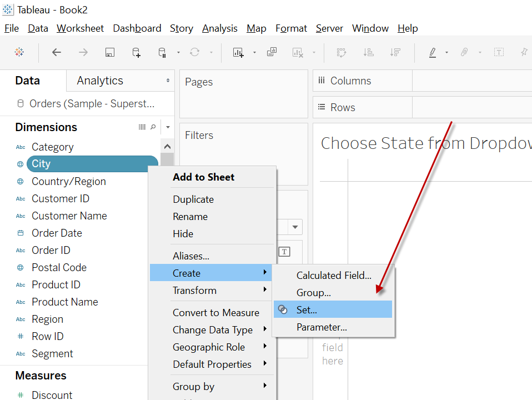The height and width of the screenshot is (400, 532).
Task: Choose Group... in the Create submenu
Action: (333, 292)
